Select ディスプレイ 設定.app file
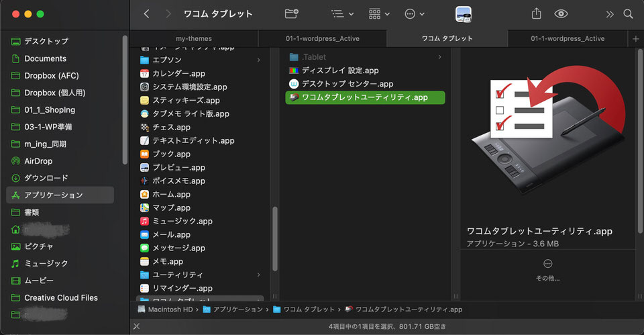Image resolution: width=644 pixels, height=335 pixels. (x=340, y=70)
